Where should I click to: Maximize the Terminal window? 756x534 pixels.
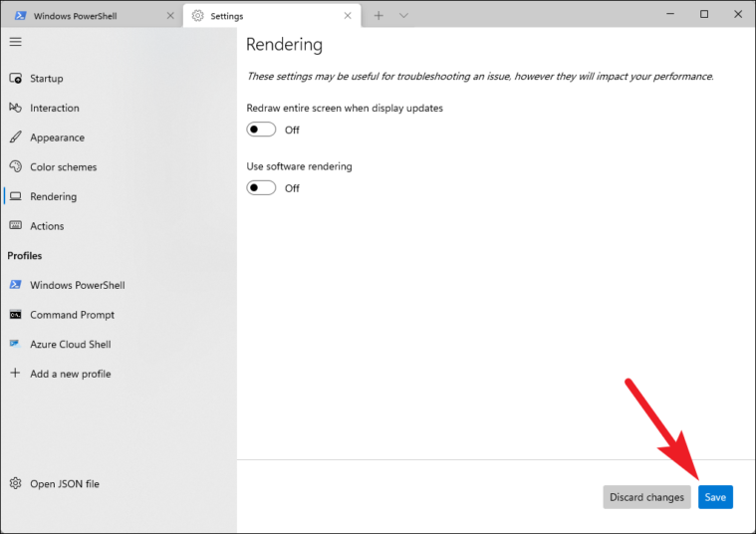click(704, 14)
